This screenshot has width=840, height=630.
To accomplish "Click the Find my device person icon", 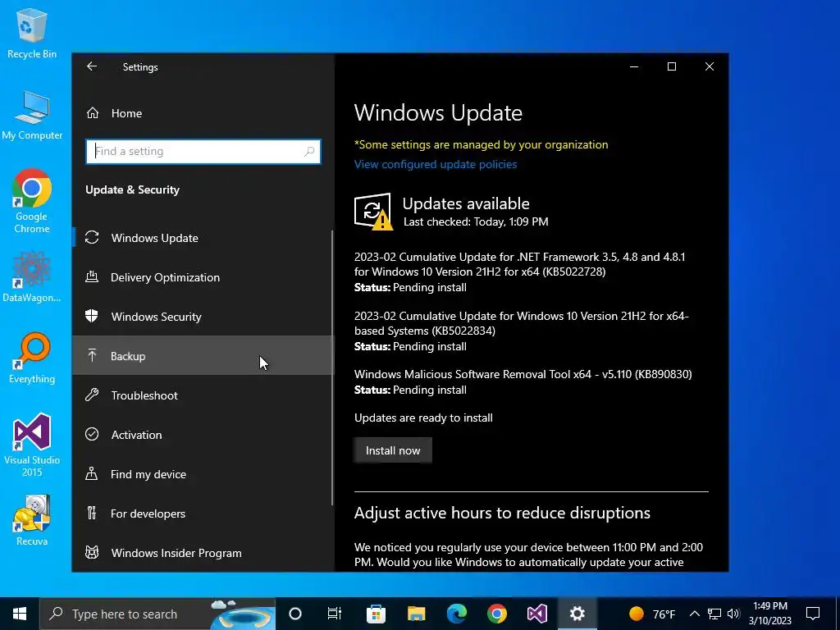I will [92, 473].
